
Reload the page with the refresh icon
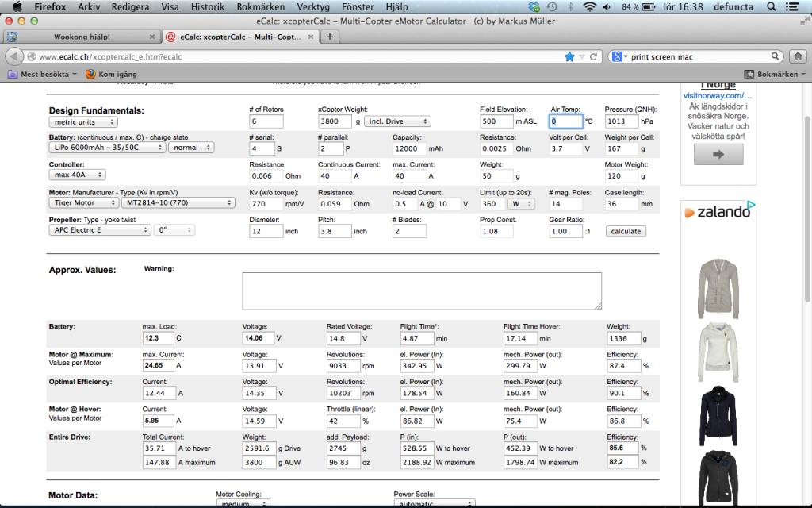(x=593, y=56)
